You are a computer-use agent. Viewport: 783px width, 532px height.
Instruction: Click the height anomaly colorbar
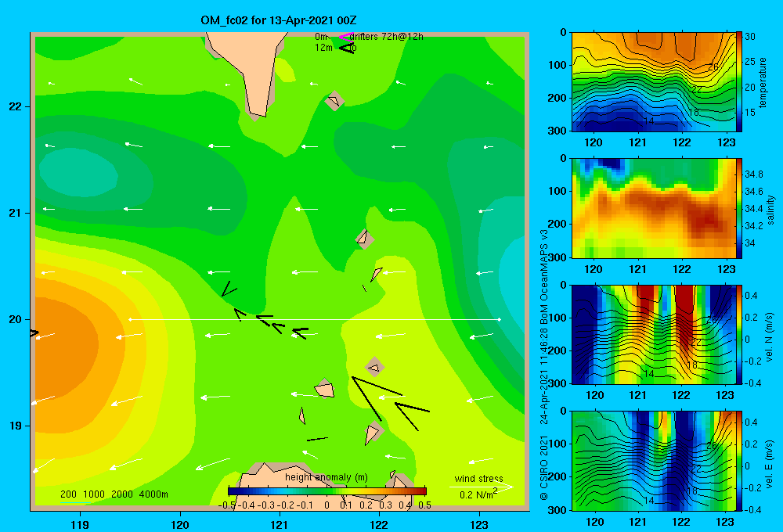pyautogui.click(x=327, y=491)
